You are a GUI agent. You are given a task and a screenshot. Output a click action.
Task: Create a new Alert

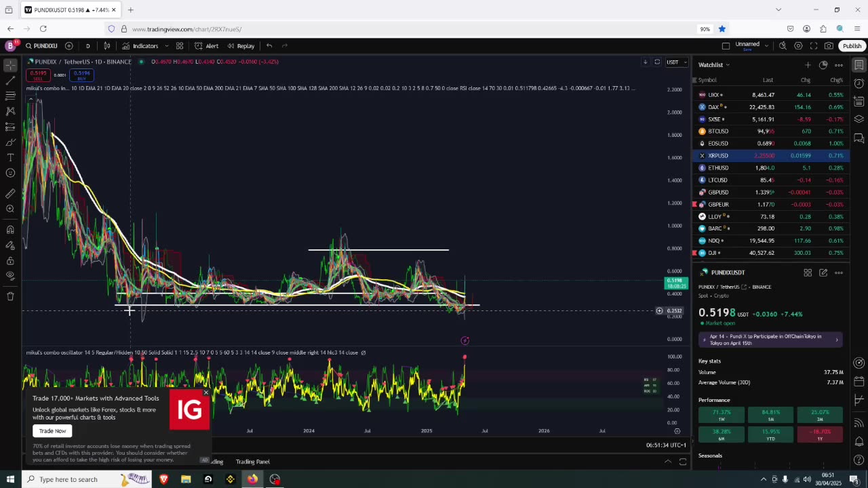pyautogui.click(x=206, y=46)
